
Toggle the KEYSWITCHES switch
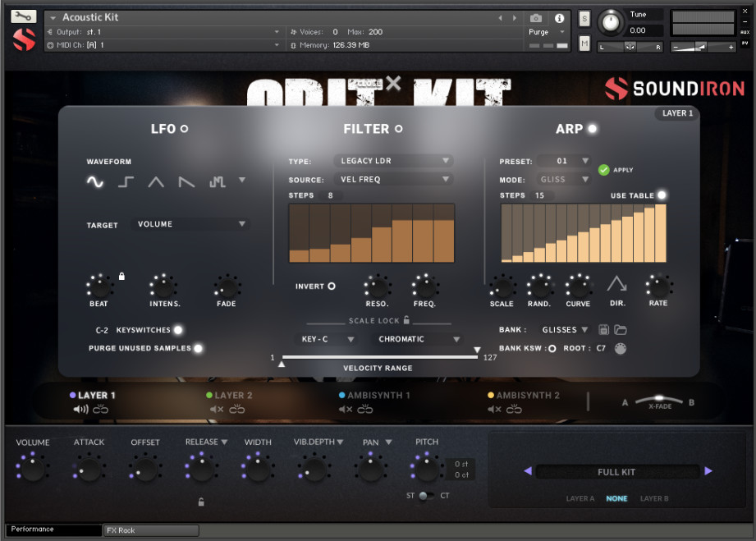tap(178, 330)
